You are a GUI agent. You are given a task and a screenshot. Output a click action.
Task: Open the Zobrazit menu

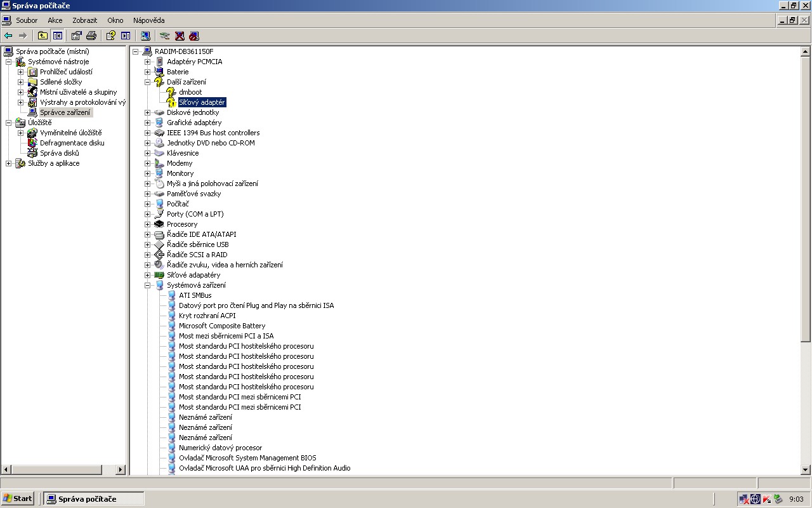pos(85,20)
